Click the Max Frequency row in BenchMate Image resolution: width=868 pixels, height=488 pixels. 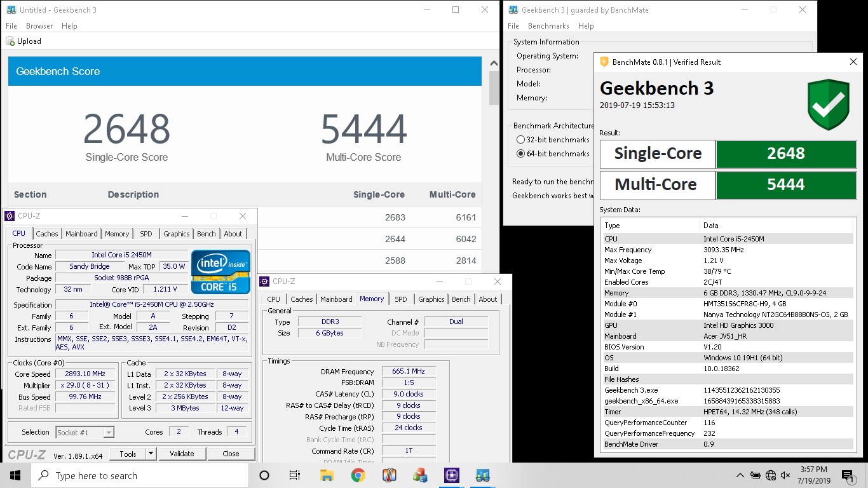(x=728, y=250)
